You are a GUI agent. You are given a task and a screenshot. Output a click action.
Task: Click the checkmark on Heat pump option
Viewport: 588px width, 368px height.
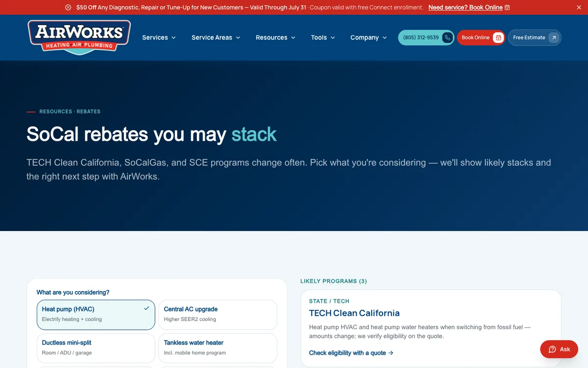(147, 309)
